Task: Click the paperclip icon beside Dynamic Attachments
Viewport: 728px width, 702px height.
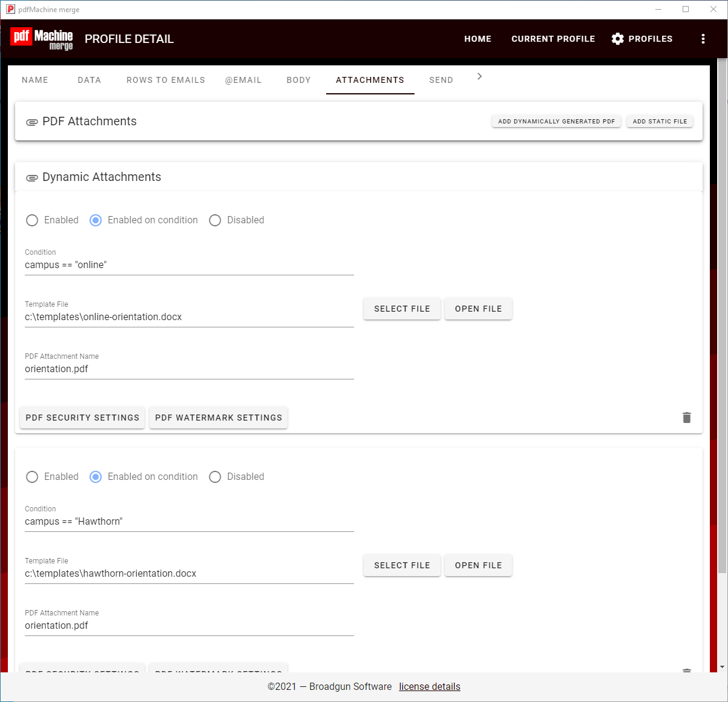Action: (32, 178)
